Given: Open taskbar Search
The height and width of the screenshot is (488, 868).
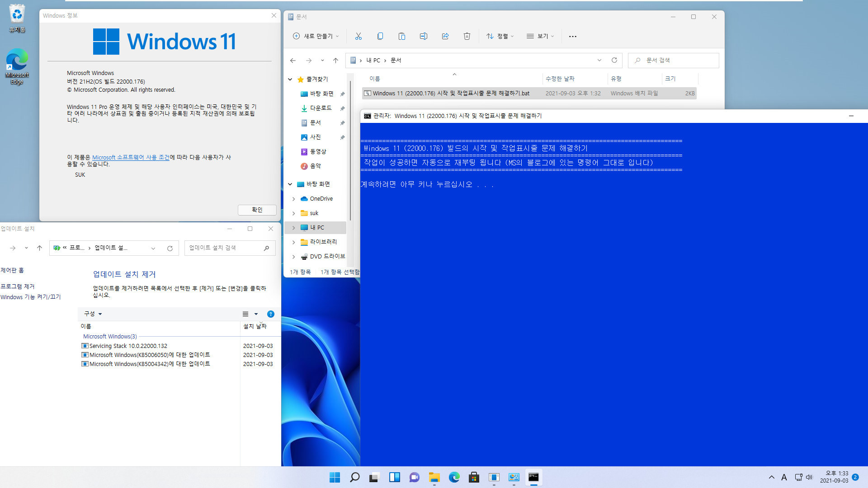Looking at the screenshot, I should pyautogui.click(x=355, y=477).
